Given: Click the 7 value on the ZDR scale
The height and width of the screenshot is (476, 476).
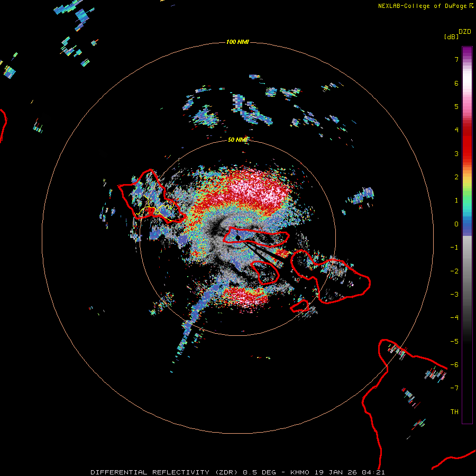Looking at the screenshot, I should [456, 59].
